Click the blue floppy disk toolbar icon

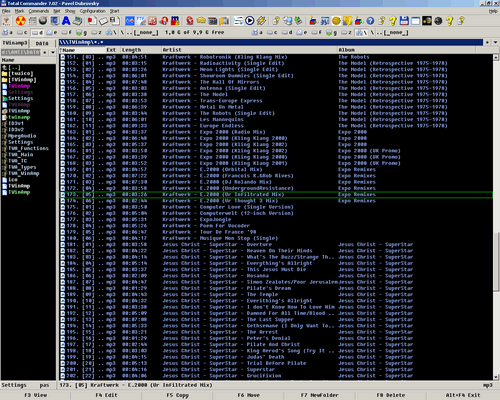tap(404, 21)
